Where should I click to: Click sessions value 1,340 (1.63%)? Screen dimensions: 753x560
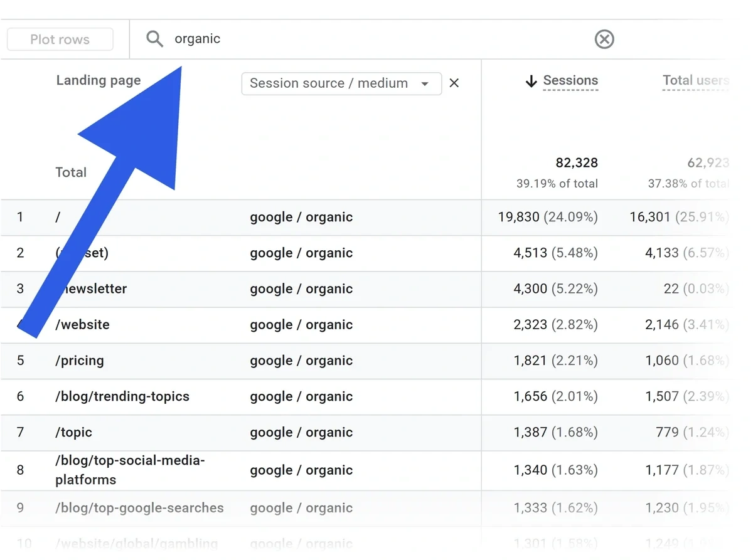pyautogui.click(x=555, y=470)
